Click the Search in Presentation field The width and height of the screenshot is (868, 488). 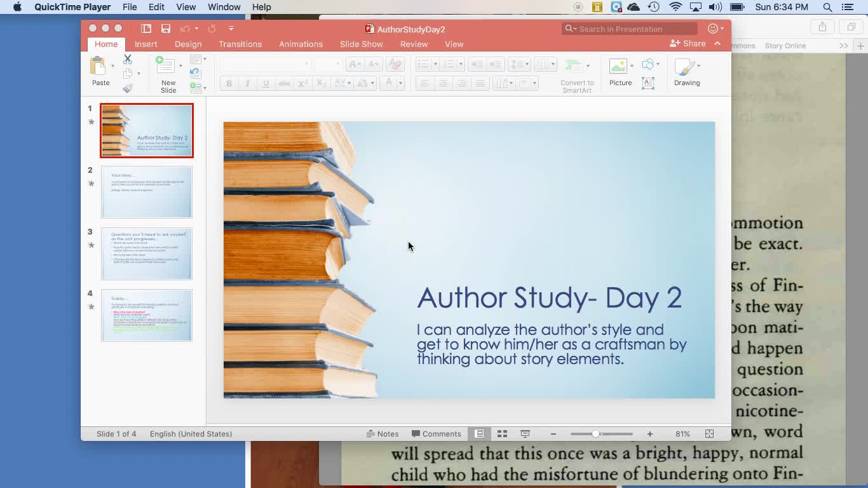click(630, 29)
